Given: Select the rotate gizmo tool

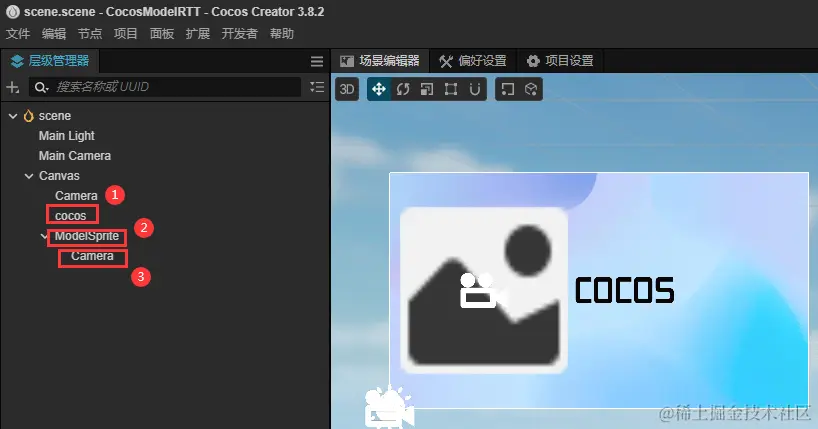Looking at the screenshot, I should point(403,89).
